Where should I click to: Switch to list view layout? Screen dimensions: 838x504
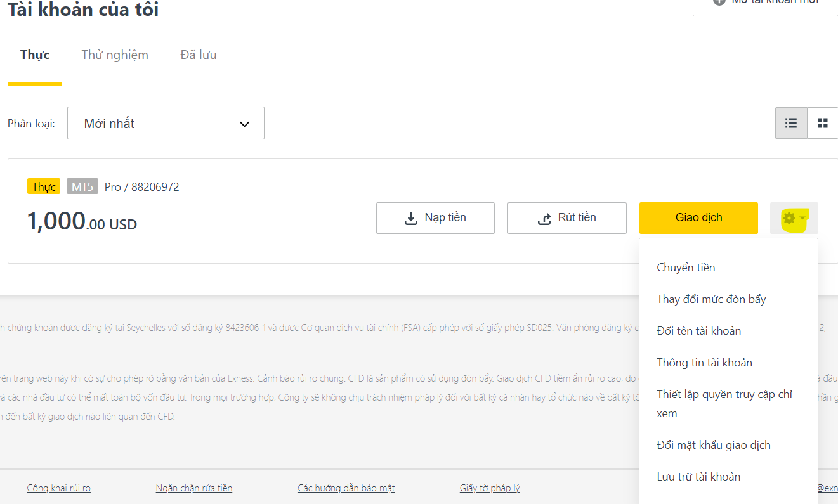[x=791, y=123]
